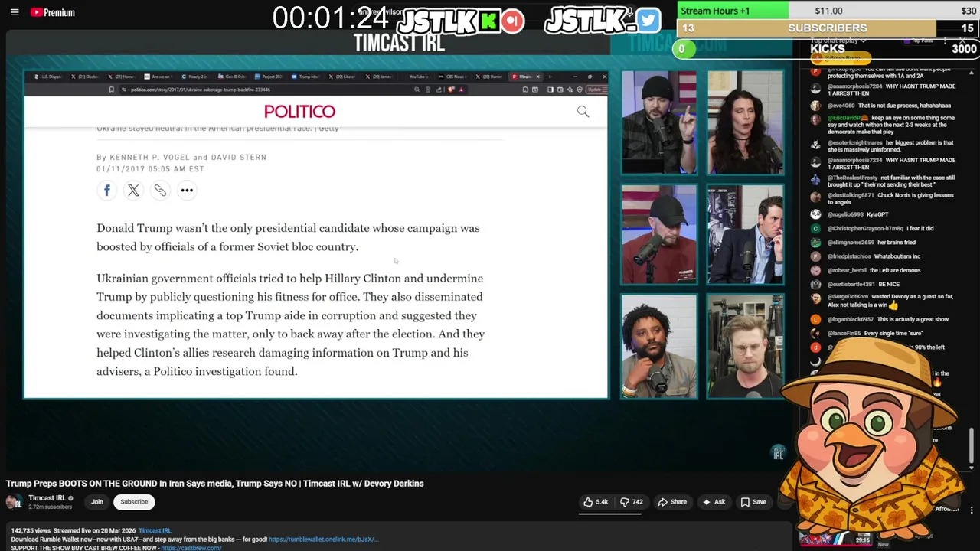Open the YouTube hamburger guide menu

click(x=15, y=12)
